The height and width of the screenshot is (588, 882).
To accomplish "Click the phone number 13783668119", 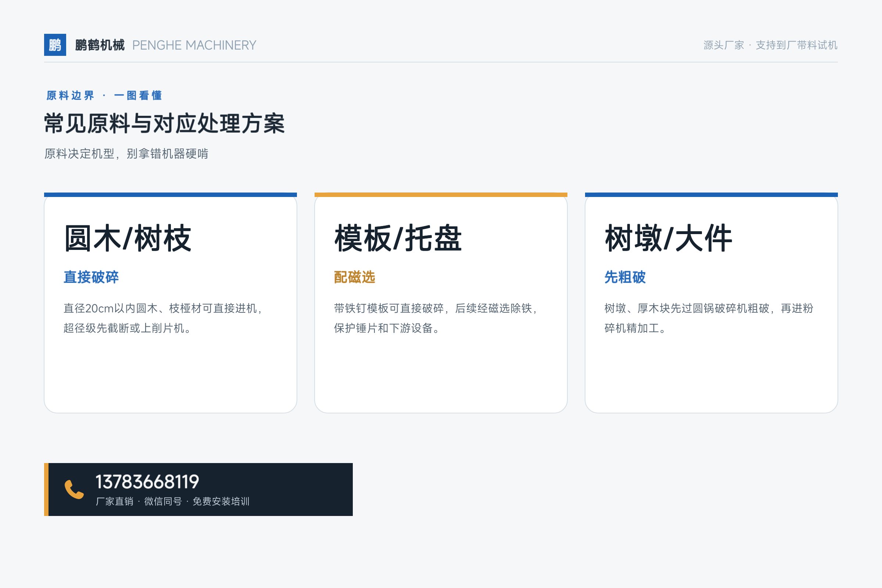I will pyautogui.click(x=147, y=482).
